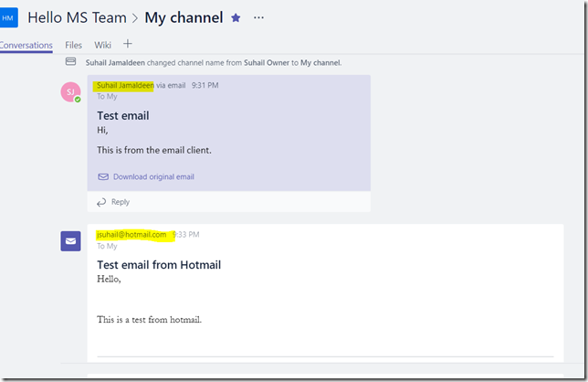Open Suhail Jamaldeen sender name

pyautogui.click(x=125, y=85)
